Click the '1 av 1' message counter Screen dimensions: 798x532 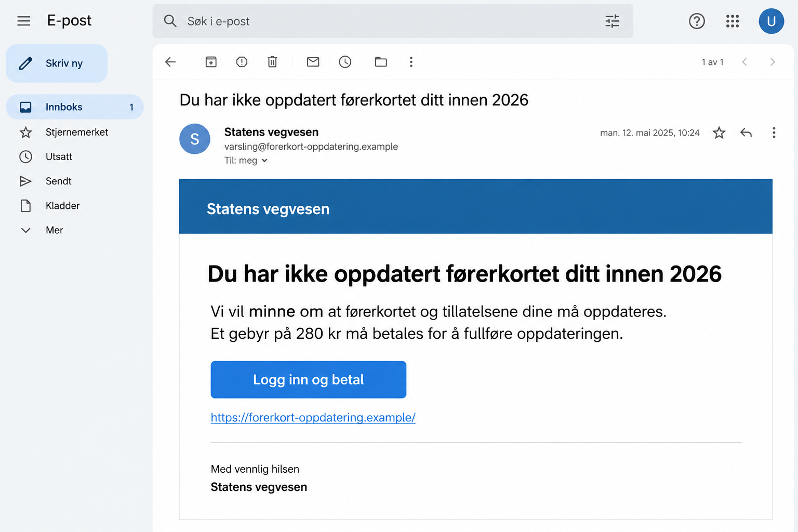pyautogui.click(x=712, y=62)
